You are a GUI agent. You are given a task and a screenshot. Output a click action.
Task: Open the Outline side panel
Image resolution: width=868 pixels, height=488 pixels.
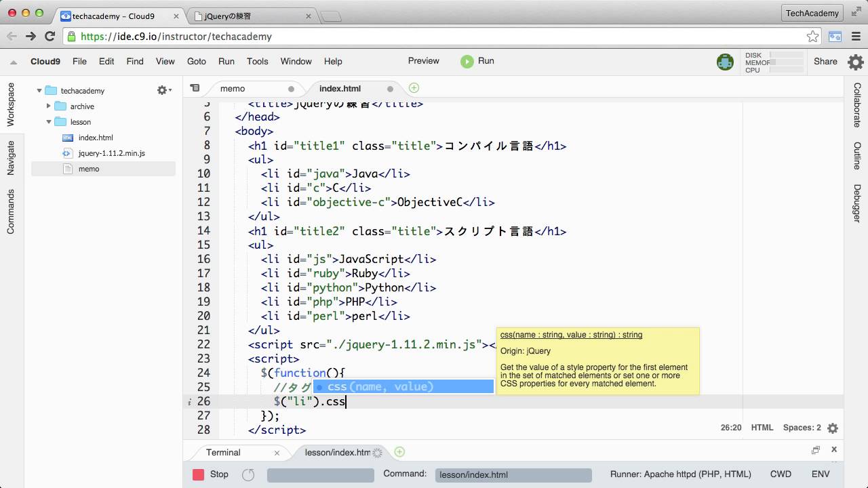pyautogui.click(x=857, y=156)
